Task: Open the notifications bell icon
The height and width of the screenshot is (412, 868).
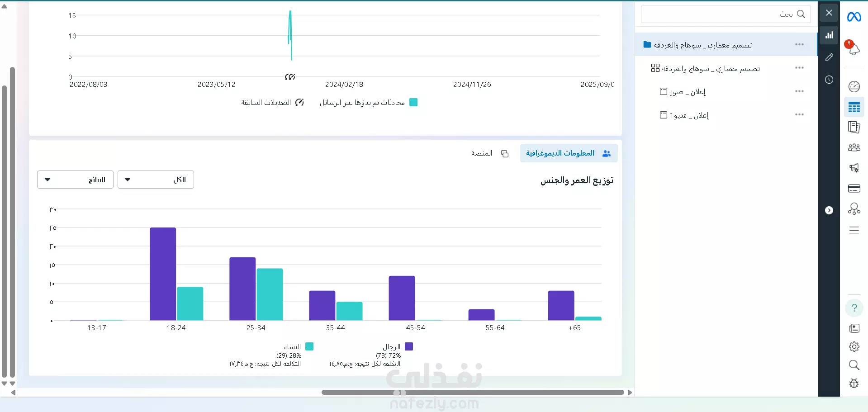Action: click(853, 48)
